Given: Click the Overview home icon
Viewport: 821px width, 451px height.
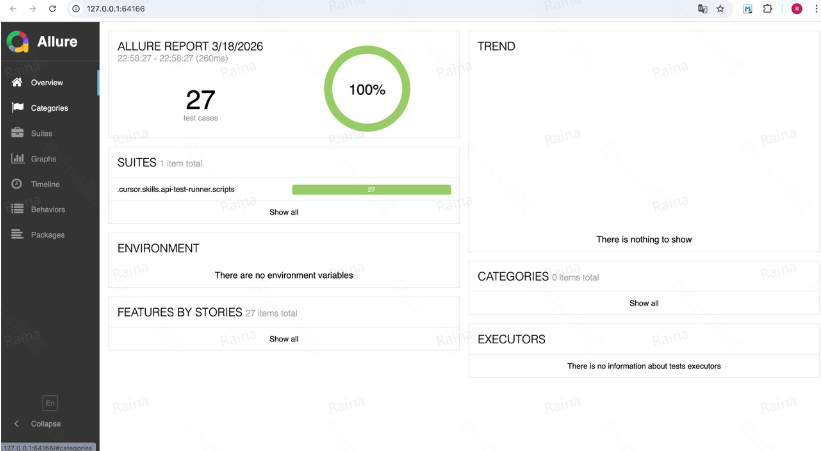Looking at the screenshot, I should click(x=17, y=82).
